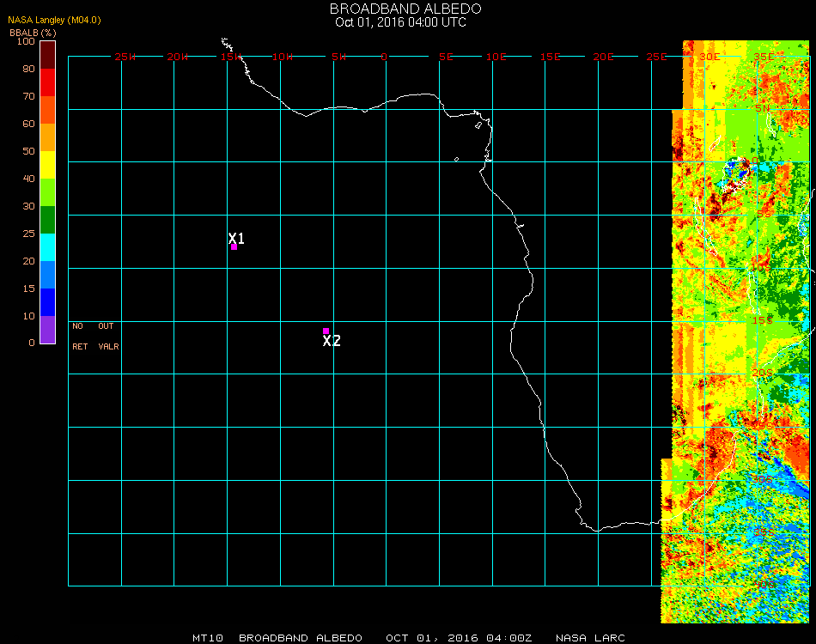
Task: Click the NASA Langley (M04.0) label
Action: (x=55, y=20)
